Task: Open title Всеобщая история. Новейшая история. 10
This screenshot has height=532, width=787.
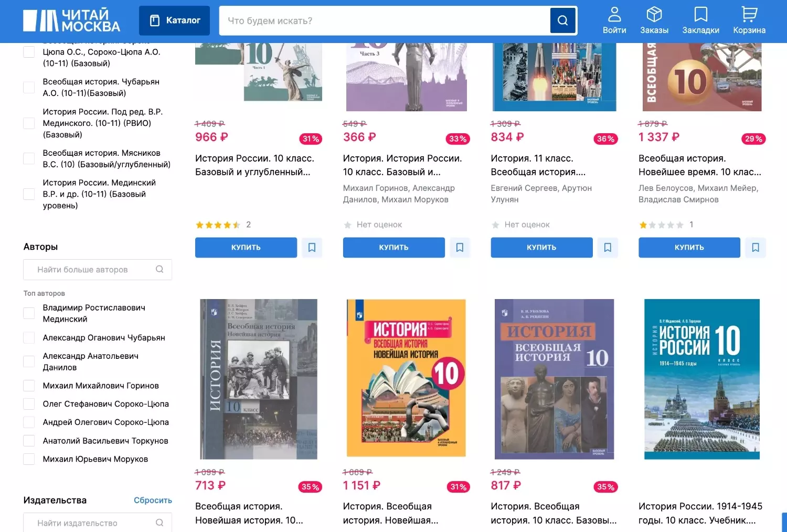Action: click(x=249, y=514)
